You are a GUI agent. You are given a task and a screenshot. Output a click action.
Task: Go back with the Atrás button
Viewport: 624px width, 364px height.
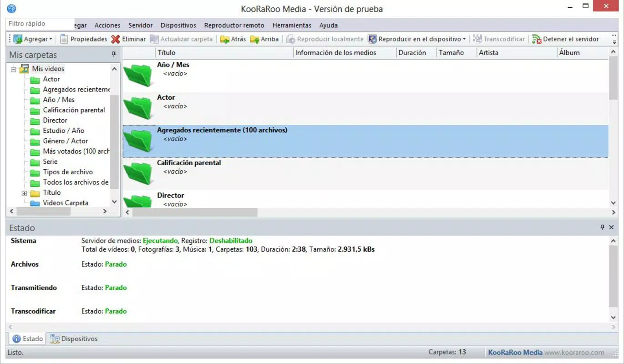[233, 39]
